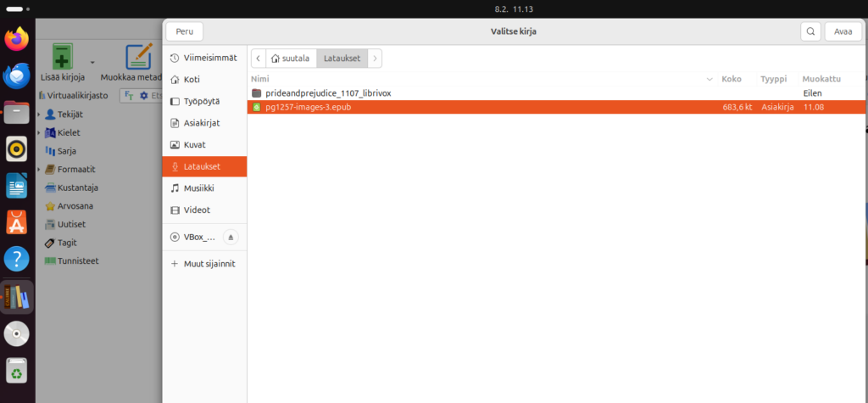This screenshot has width=868, height=403.
Task: Open the Trash icon in the dock
Action: point(17,370)
